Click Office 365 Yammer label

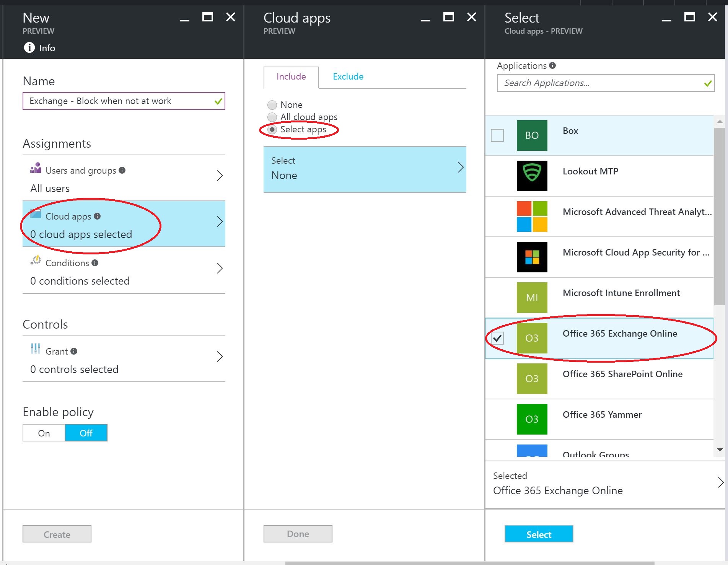602,415
